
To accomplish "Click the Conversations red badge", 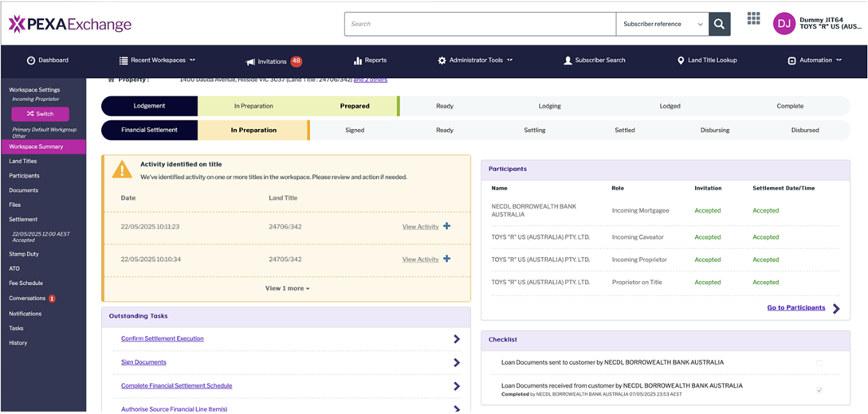I will pos(52,299).
